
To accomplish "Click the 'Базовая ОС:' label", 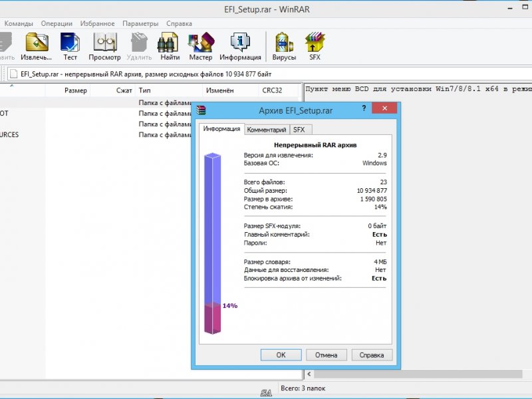I will tap(261, 163).
